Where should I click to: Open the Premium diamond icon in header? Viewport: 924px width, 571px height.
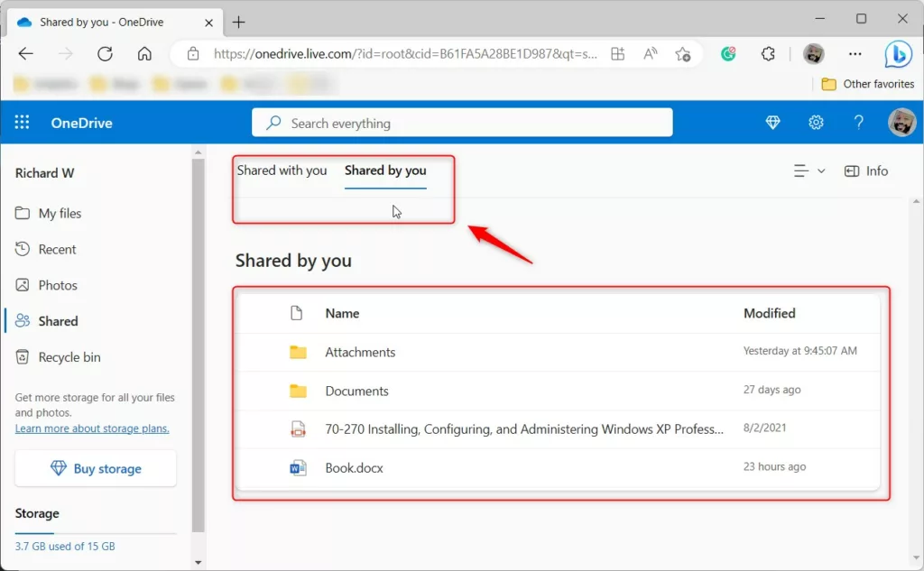[772, 123]
